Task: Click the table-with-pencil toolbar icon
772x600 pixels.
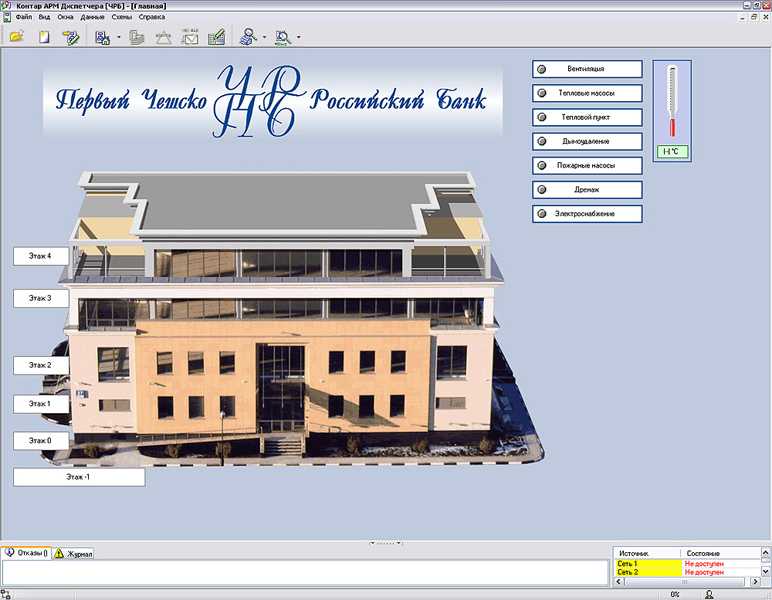Action: pyautogui.click(x=217, y=37)
